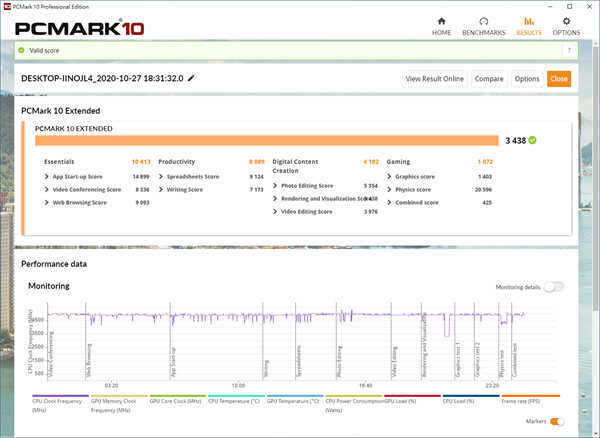The height and width of the screenshot is (438, 600).
Task: Open the Options tab in top navigation
Action: pos(566,26)
